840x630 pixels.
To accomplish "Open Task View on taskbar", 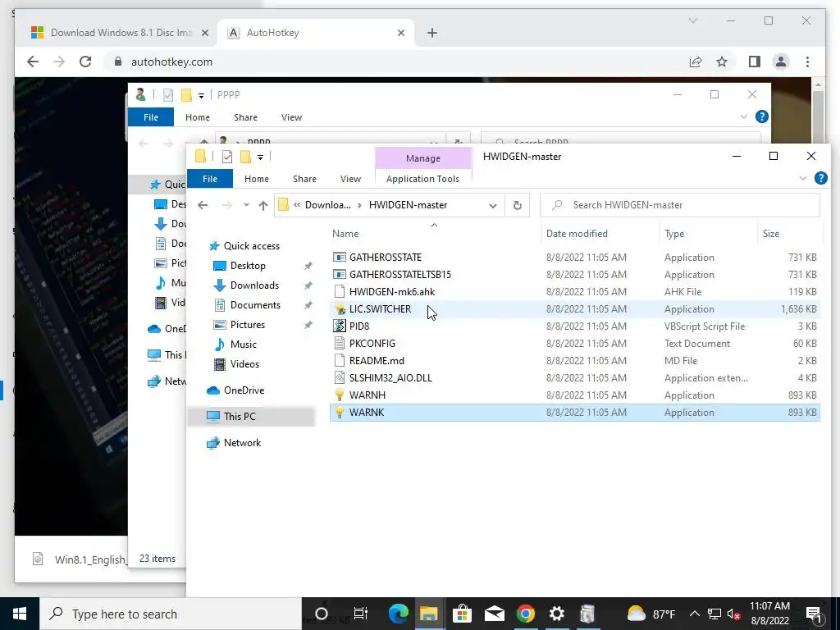I will coord(361,614).
